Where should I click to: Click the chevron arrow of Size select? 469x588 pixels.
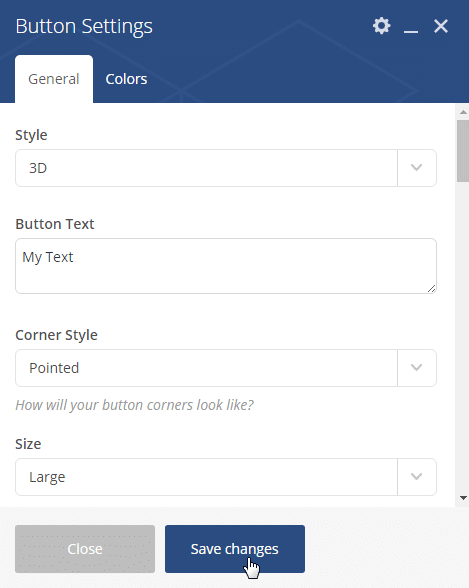coord(417,477)
